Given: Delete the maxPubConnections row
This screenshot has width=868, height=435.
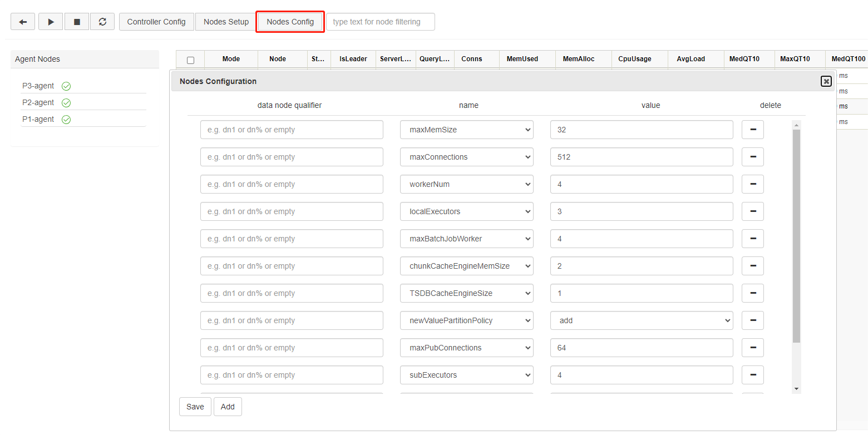Looking at the screenshot, I should click(753, 348).
